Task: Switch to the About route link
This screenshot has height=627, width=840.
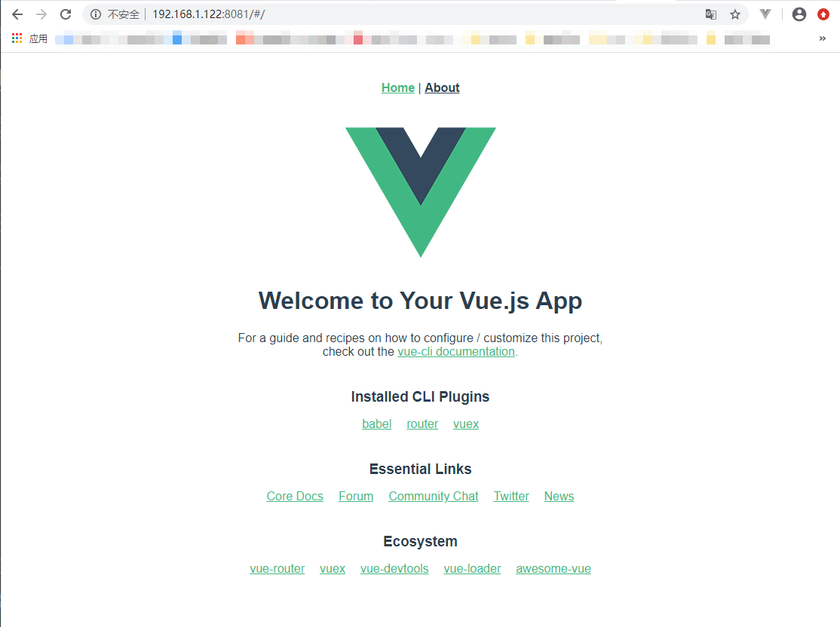Action: point(442,88)
